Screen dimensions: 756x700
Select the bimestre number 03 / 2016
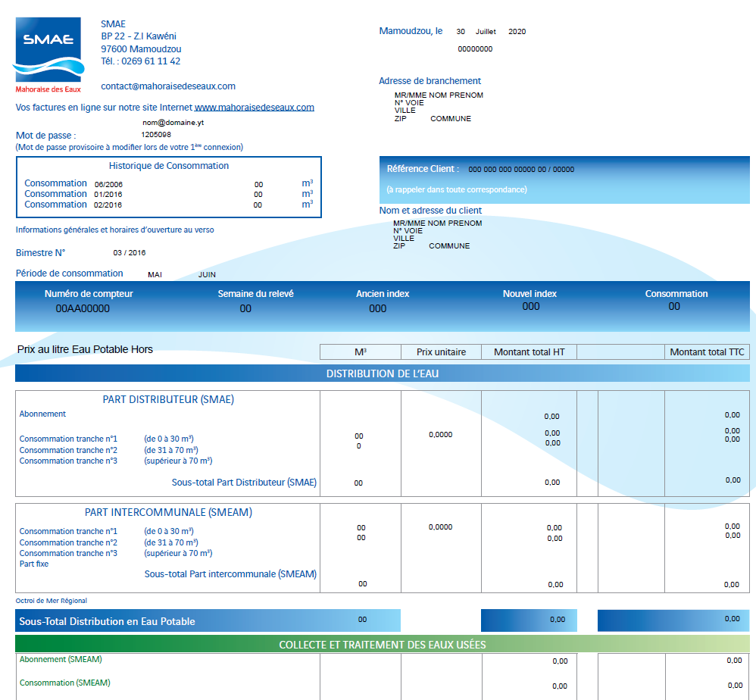point(130,252)
